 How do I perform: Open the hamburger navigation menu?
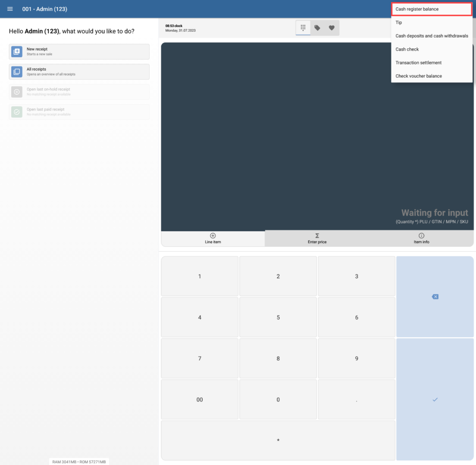click(10, 9)
